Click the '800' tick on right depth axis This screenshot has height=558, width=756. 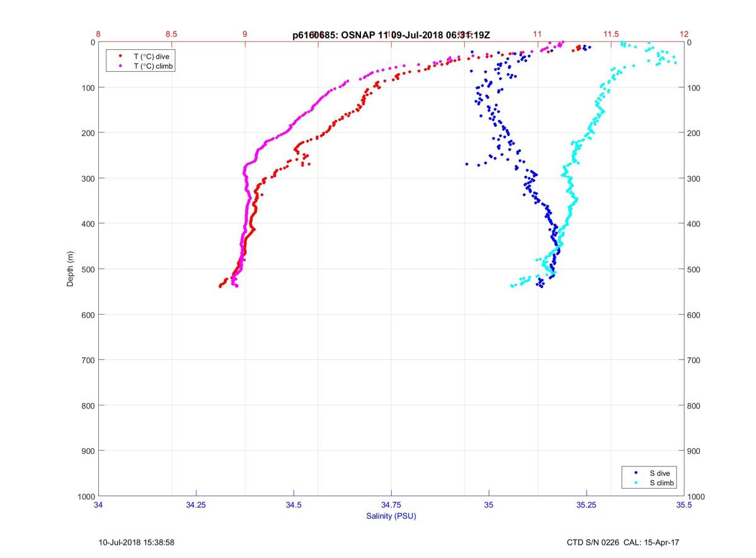694,405
